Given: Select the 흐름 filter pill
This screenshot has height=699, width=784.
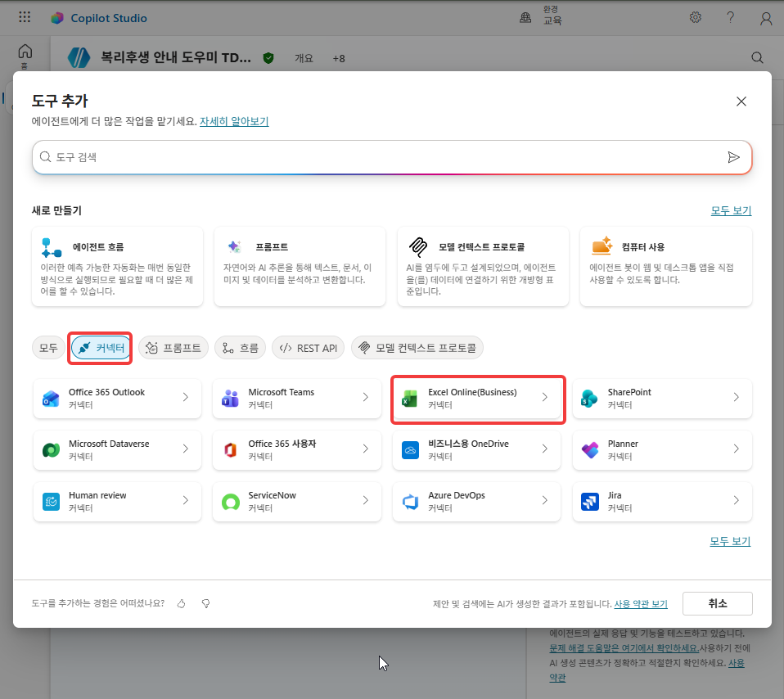Looking at the screenshot, I should click(x=240, y=348).
